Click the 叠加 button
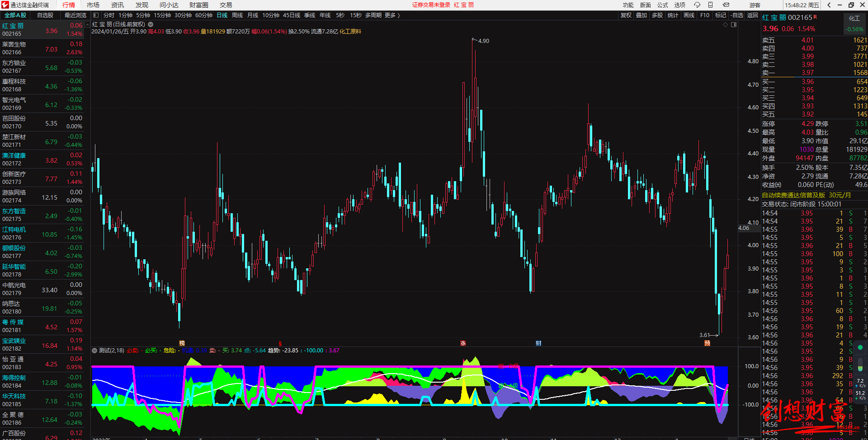 point(642,15)
